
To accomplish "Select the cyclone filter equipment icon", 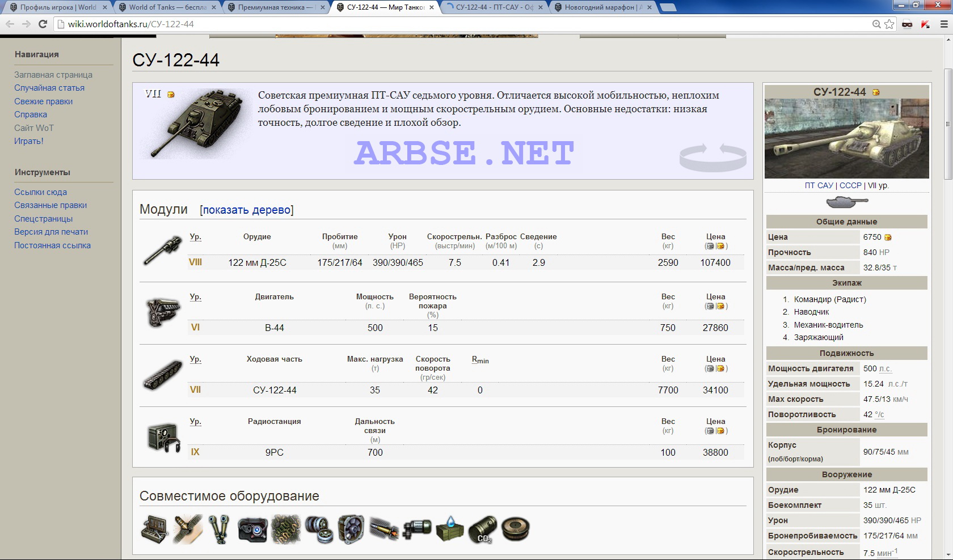I will pyautogui.click(x=516, y=529).
